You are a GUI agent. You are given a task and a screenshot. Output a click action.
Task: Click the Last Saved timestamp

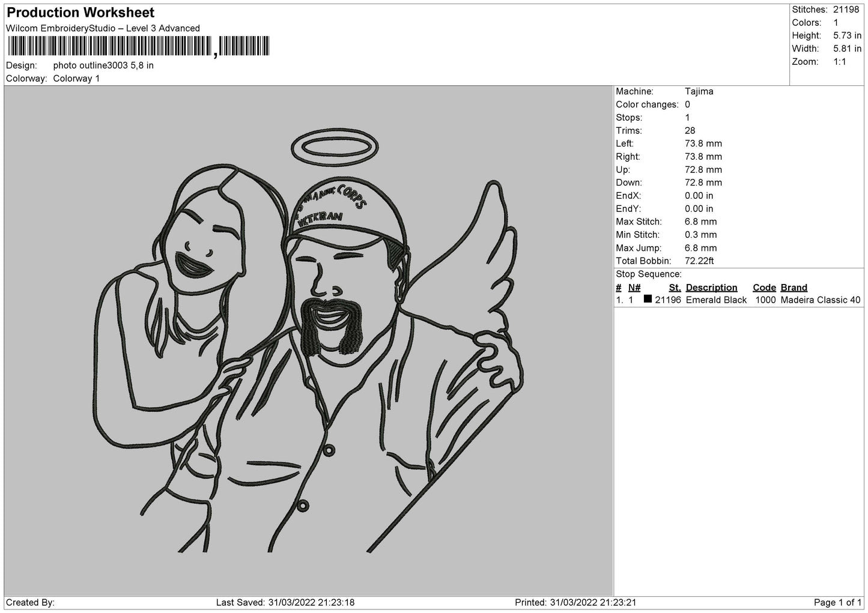(x=285, y=602)
